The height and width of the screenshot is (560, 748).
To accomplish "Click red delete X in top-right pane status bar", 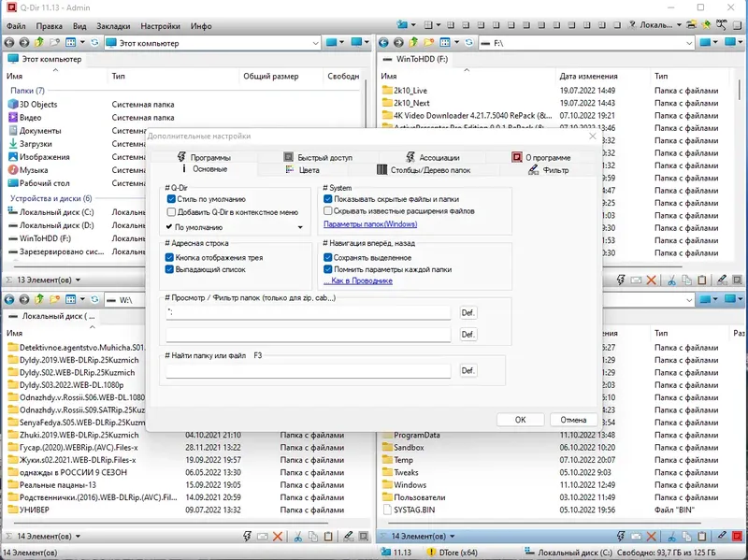I will click(651, 280).
